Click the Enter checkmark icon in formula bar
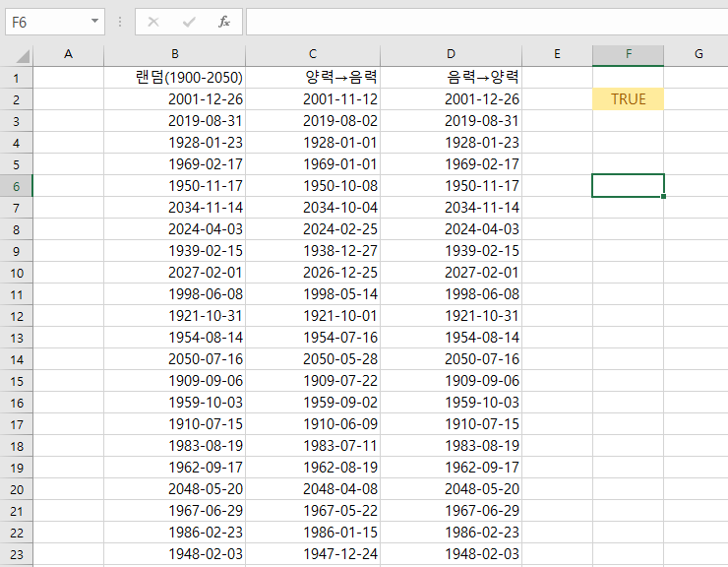The width and height of the screenshot is (728, 567). point(189,21)
